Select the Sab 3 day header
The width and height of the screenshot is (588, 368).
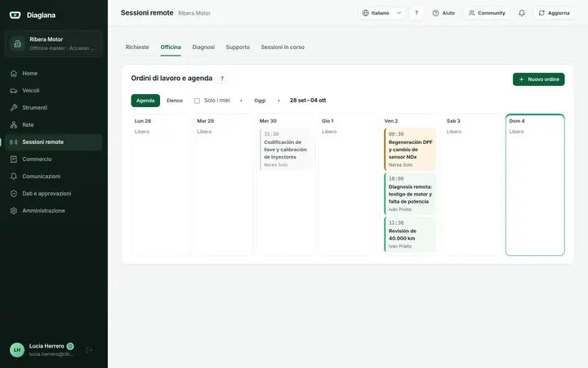pyautogui.click(x=453, y=121)
